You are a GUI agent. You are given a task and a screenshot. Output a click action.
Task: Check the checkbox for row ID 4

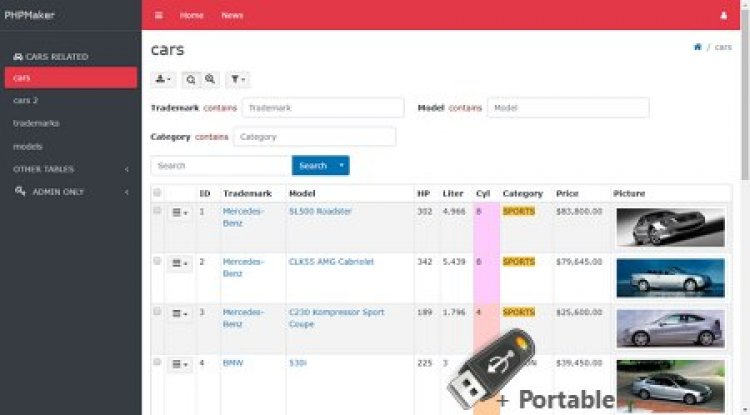pyautogui.click(x=157, y=362)
